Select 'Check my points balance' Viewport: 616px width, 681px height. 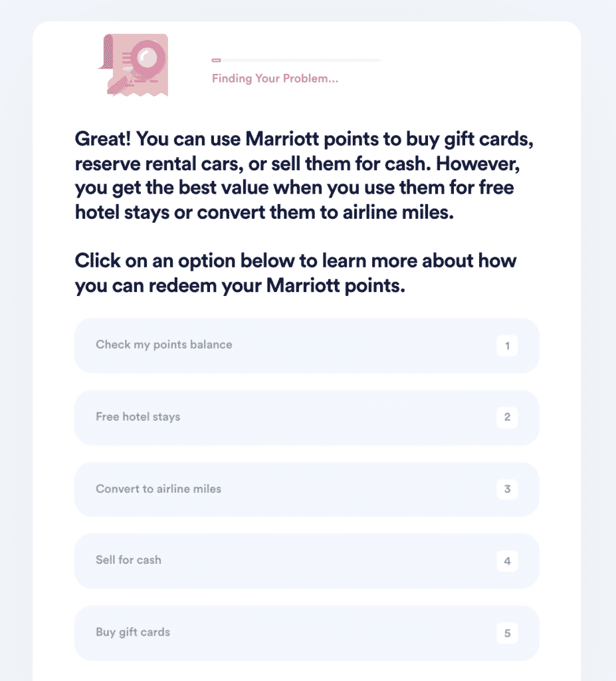coord(306,345)
